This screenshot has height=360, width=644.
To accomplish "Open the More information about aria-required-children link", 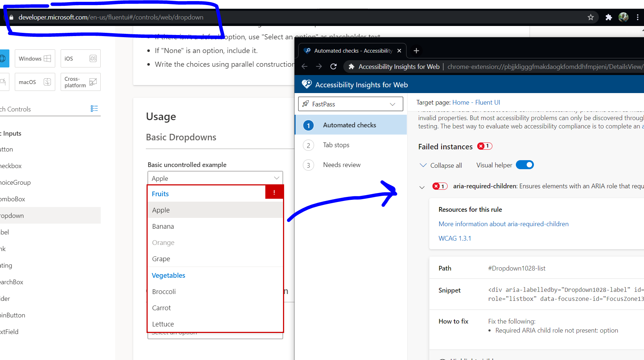I will point(503,224).
